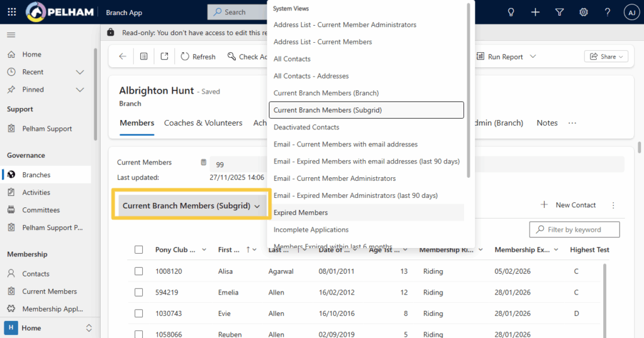Open the advanced filter funnel icon
This screenshot has height=338, width=644.
point(559,12)
